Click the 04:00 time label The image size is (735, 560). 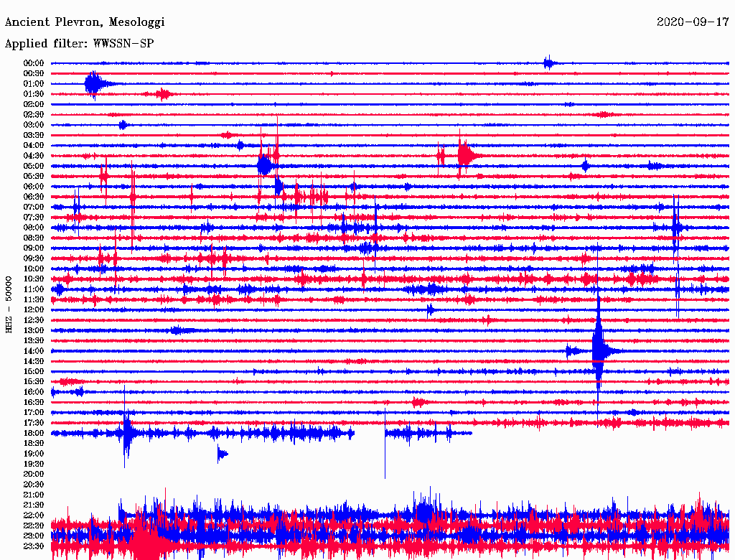[x=34, y=146]
